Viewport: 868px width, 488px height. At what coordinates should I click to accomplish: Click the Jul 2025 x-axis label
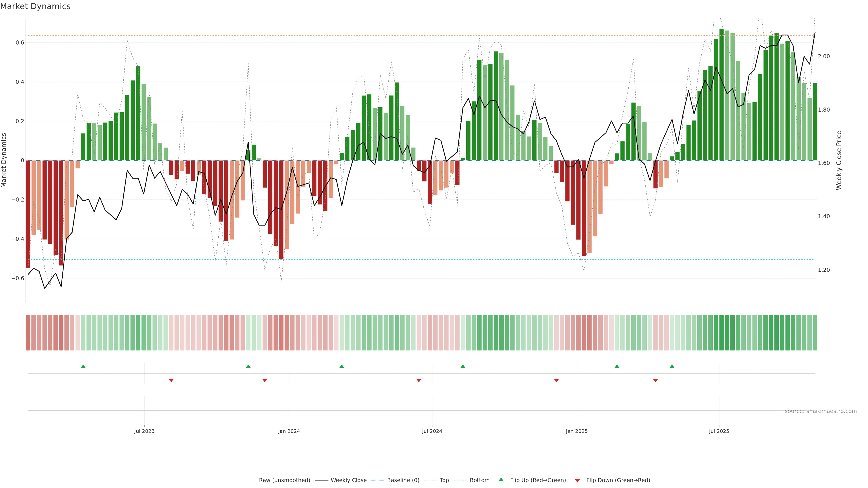click(719, 431)
